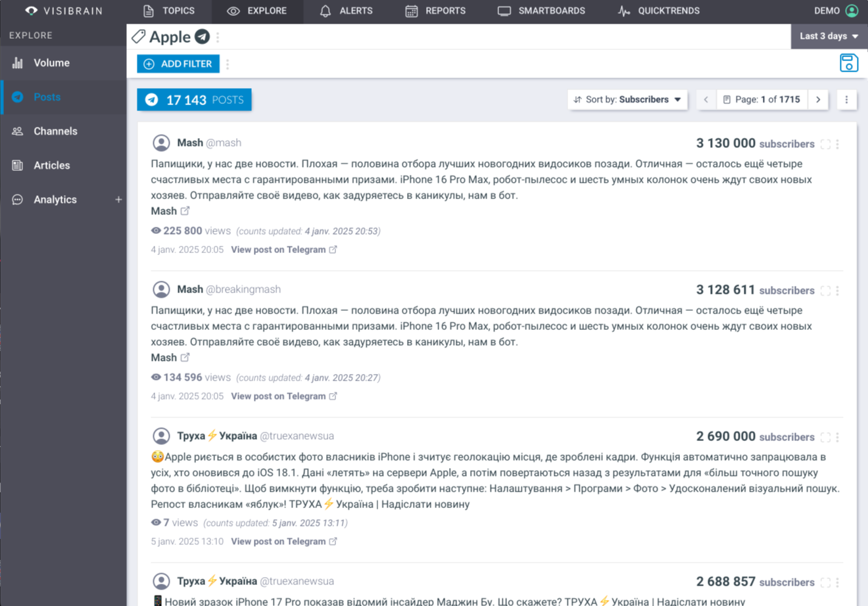Viewport: 868px width, 606px height.
Task: Expand the 2 688 857 subscribers post icon
Action: [825, 582]
